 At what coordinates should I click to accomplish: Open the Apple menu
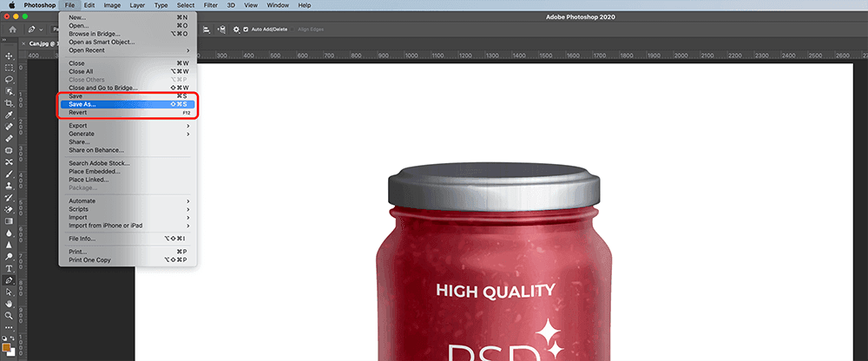(x=11, y=5)
